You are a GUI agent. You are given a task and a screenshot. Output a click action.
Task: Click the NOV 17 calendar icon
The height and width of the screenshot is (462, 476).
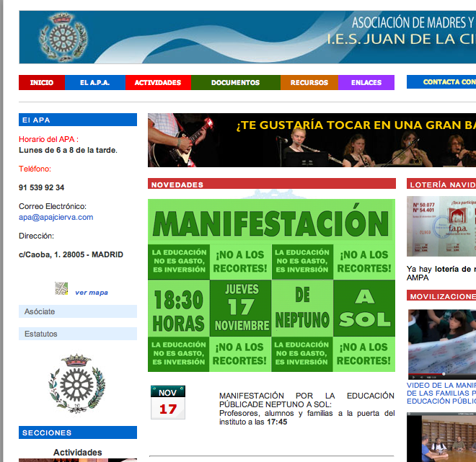[x=167, y=402]
